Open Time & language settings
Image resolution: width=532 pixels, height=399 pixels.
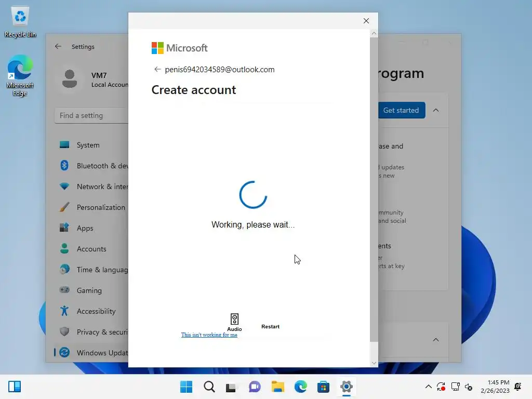coord(91,270)
